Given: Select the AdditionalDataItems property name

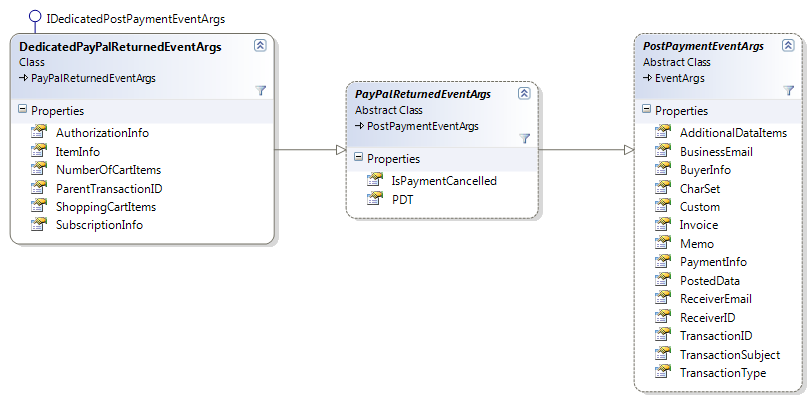Looking at the screenshot, I should (733, 133).
